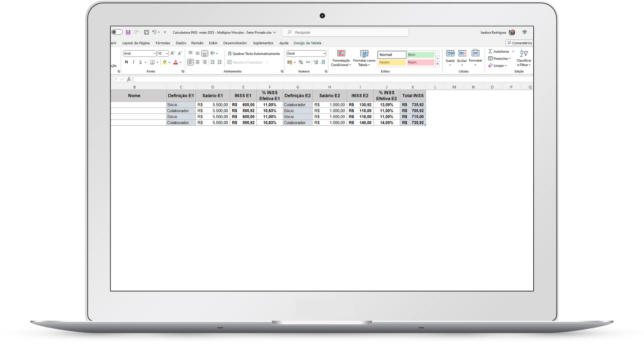Expand the workbook file name dropdown
Image resolution: width=644 pixels, height=362 pixels.
[275, 33]
